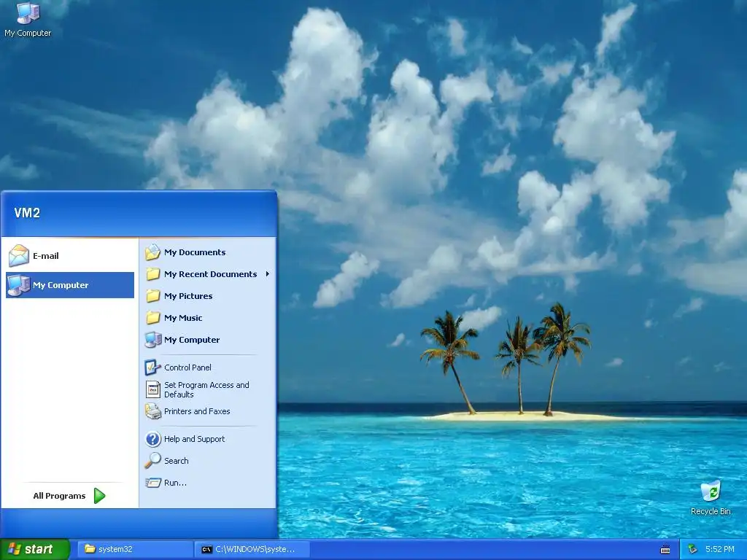Open My Documents from the Start menu

coord(194,252)
